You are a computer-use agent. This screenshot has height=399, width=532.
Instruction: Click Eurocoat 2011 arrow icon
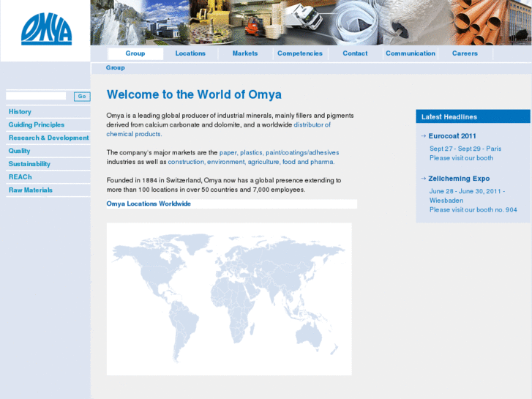tap(424, 136)
